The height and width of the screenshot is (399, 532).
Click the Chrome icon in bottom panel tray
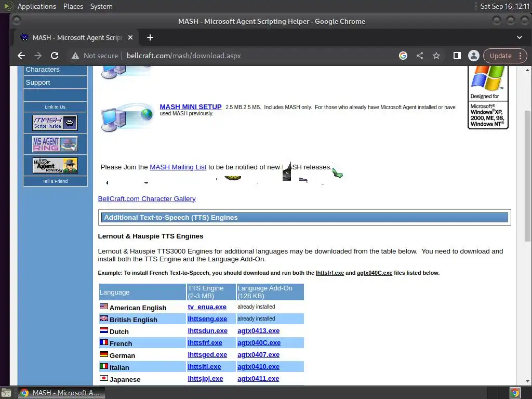(x=515, y=393)
